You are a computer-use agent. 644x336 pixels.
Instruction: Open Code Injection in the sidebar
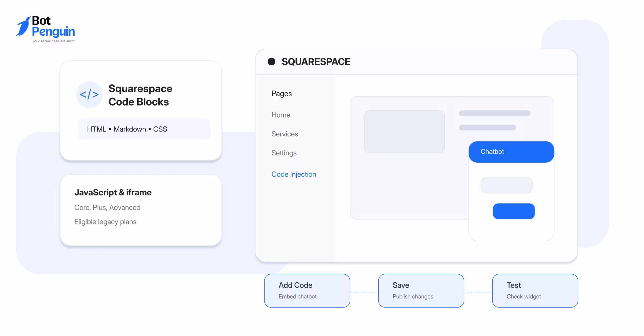click(294, 174)
